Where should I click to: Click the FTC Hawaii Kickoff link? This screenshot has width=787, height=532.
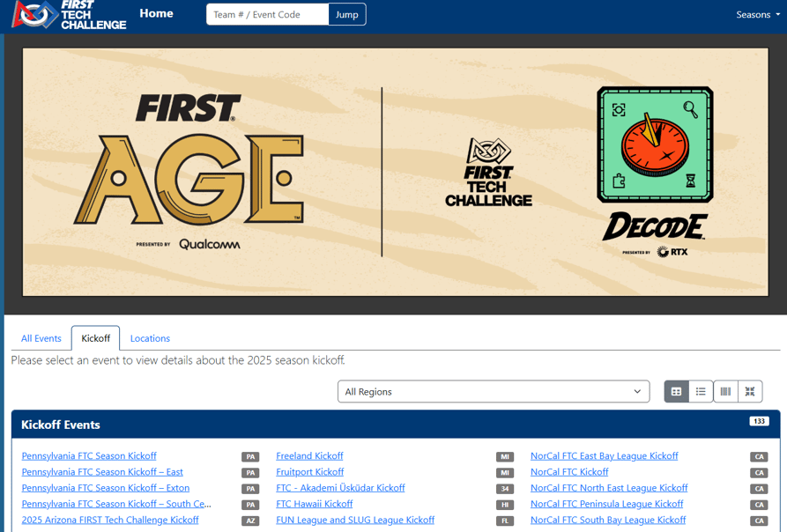pyautogui.click(x=314, y=504)
